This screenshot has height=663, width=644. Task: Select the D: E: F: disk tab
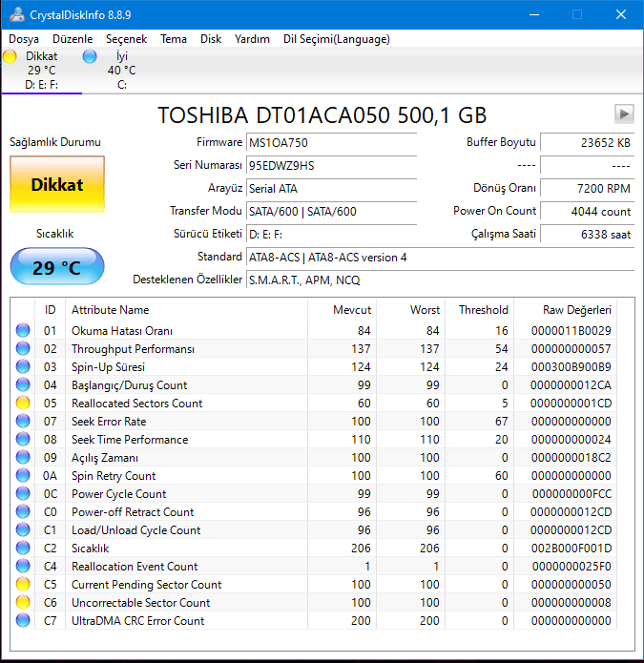click(41, 71)
